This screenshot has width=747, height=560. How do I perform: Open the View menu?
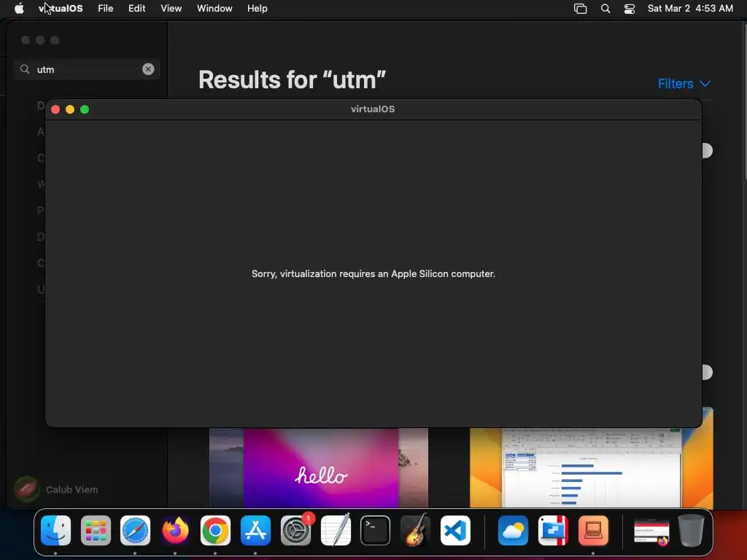click(x=171, y=8)
